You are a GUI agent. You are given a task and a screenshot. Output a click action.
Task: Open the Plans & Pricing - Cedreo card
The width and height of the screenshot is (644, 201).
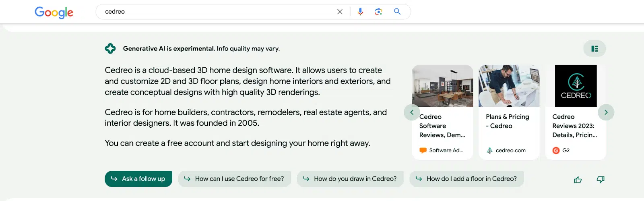point(509,121)
